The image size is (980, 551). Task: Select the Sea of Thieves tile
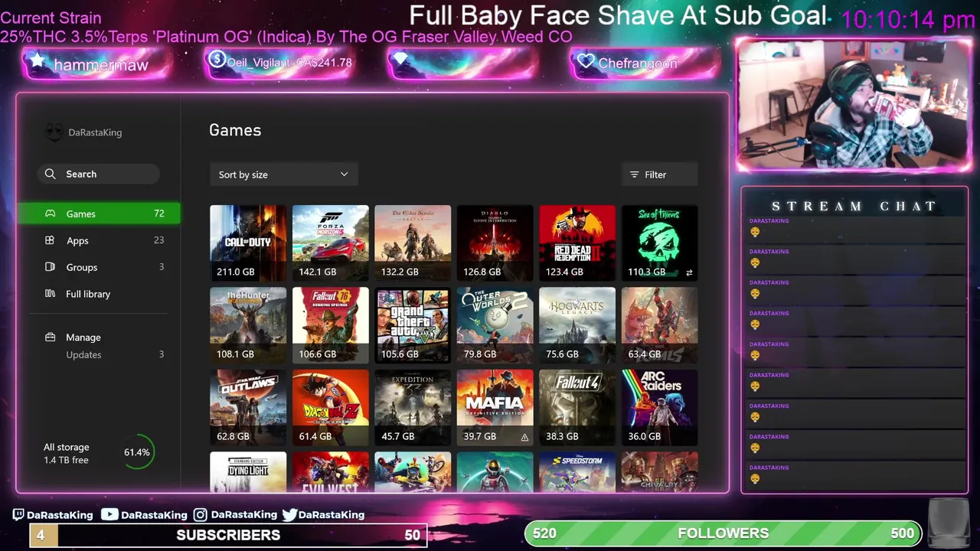coord(659,243)
